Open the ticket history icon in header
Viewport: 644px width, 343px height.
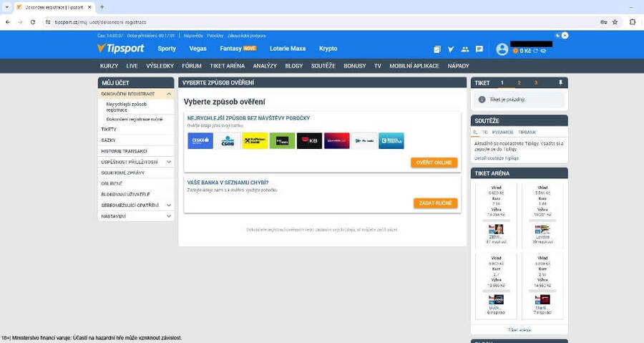(x=437, y=49)
